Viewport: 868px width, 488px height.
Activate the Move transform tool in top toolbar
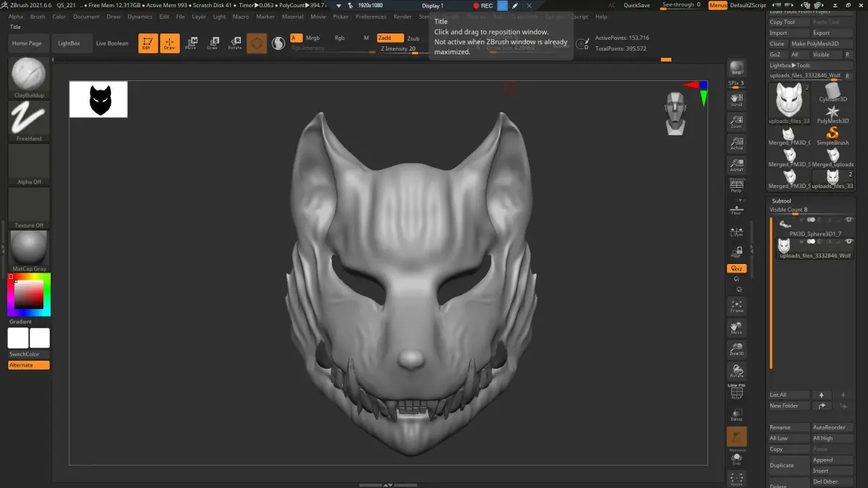(x=191, y=43)
